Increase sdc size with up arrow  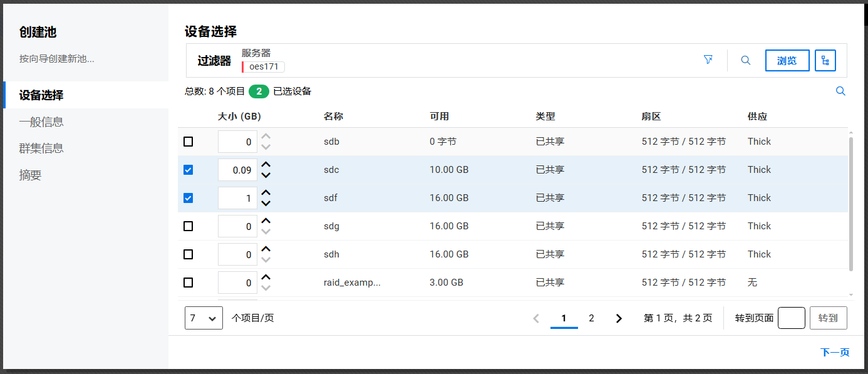point(266,165)
